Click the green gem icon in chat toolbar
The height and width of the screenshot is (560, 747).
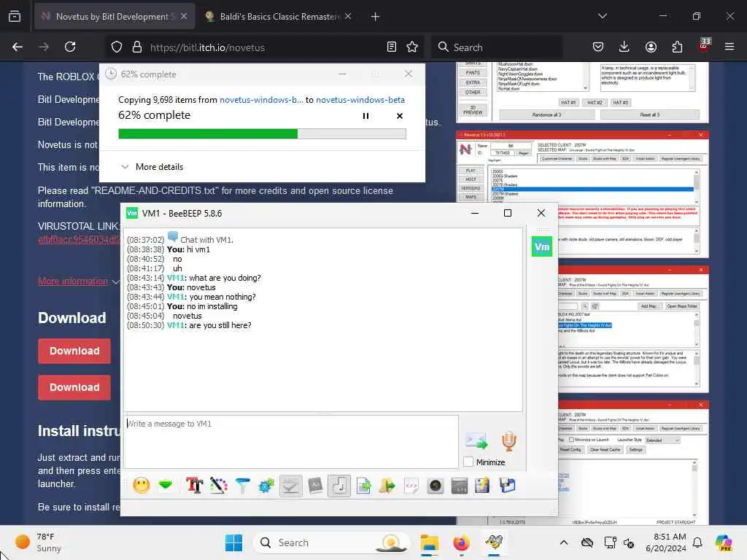pos(166,486)
